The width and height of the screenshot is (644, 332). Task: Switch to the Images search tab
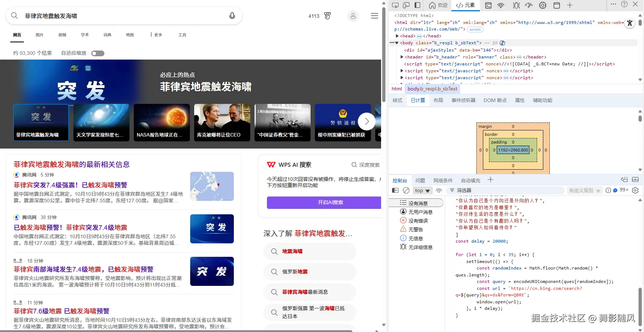tap(40, 35)
